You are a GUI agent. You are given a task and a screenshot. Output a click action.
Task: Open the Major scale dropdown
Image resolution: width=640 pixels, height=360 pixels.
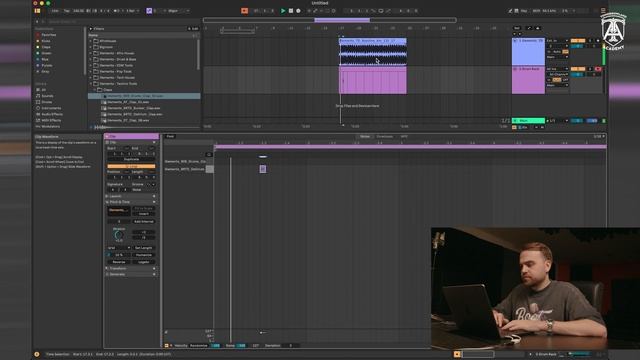pos(178,11)
